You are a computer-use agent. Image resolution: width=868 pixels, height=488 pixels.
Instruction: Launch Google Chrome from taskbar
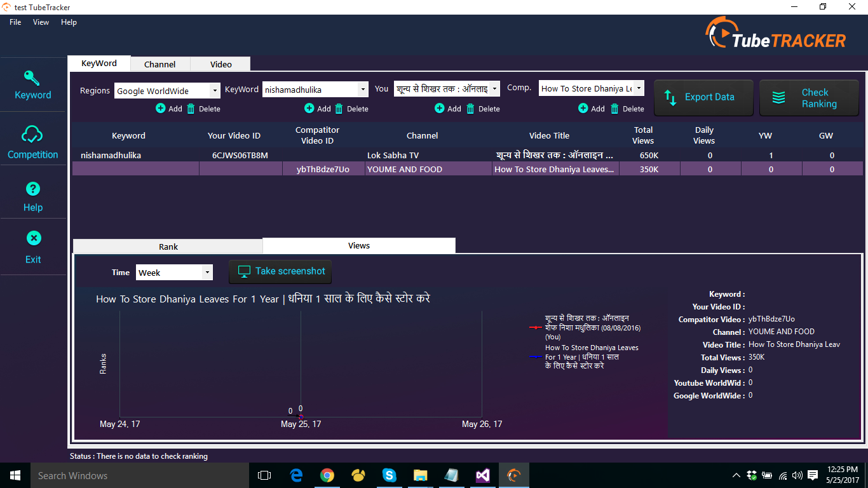[x=327, y=475]
